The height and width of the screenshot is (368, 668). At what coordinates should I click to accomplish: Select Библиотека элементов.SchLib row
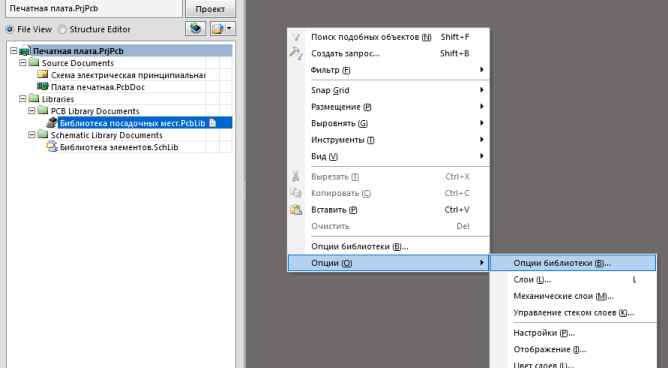pyautogui.click(x=119, y=147)
